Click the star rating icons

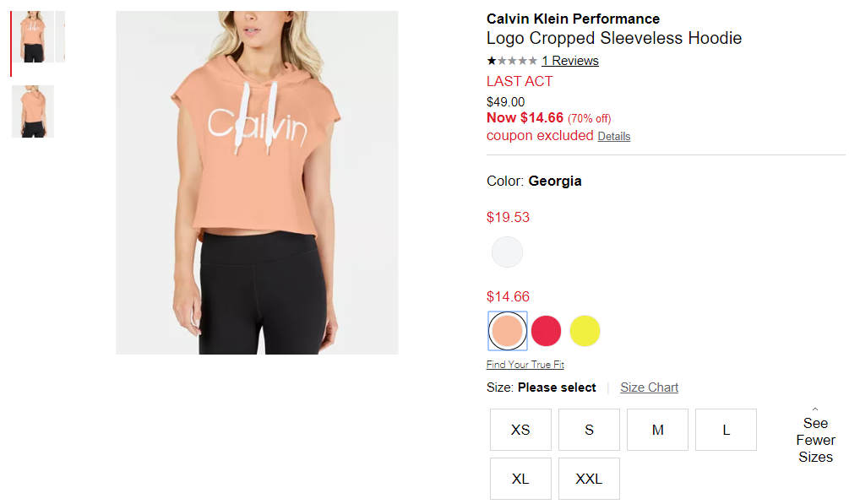(x=512, y=61)
